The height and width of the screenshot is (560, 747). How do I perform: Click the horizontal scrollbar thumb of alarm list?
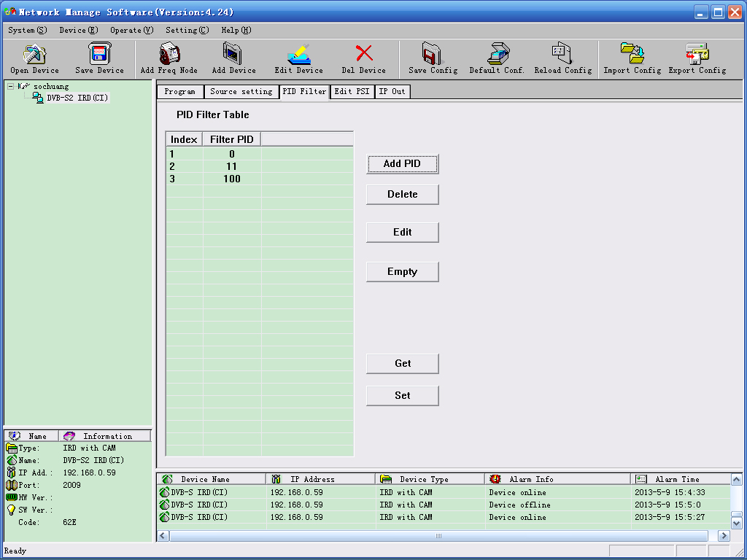pos(438,536)
